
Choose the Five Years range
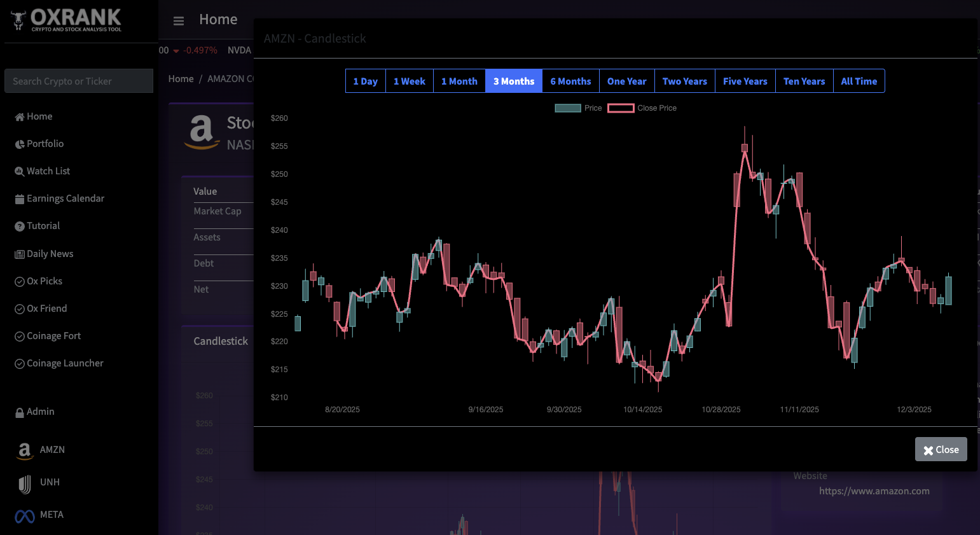745,81
